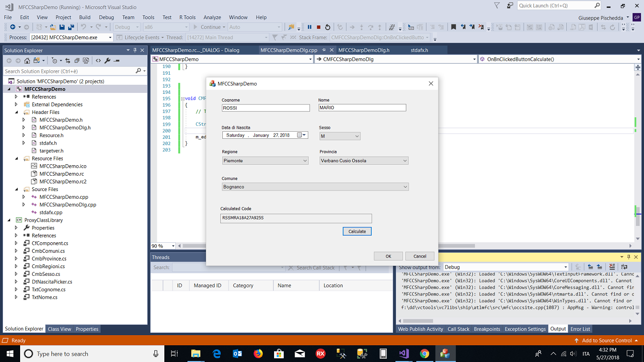Open Properties wrench icon in Solution Explorer
The width and height of the screenshot is (644, 362).
[107, 61]
